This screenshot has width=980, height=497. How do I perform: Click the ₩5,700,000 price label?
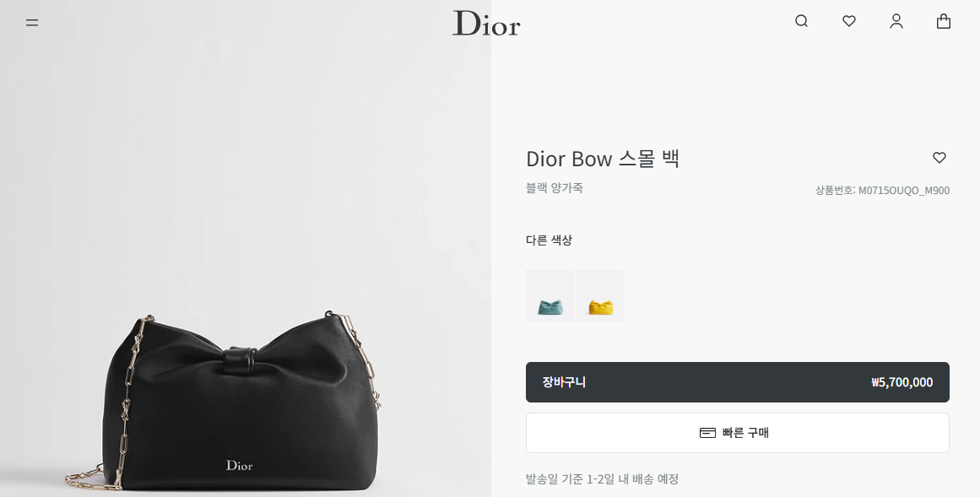tap(901, 382)
